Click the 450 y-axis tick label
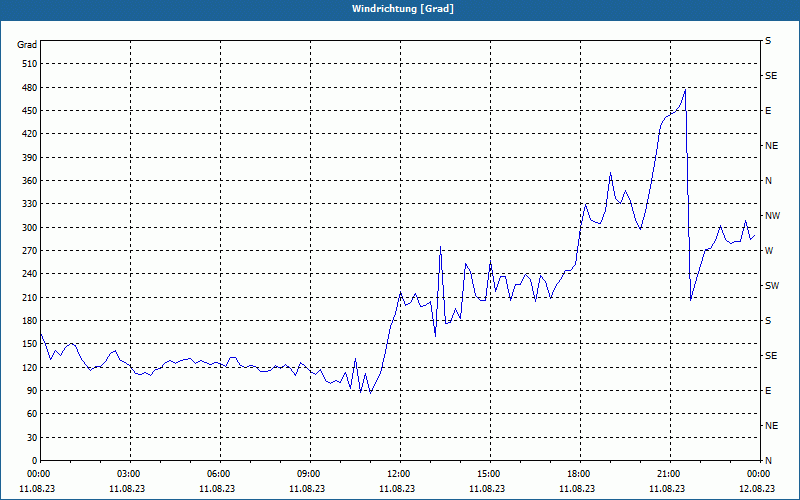The image size is (800, 500). click(x=30, y=111)
